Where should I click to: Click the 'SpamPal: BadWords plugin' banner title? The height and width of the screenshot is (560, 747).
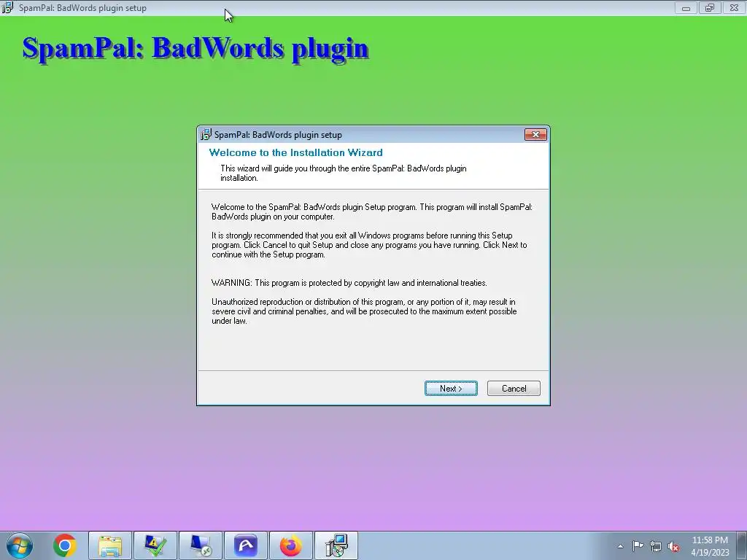tap(196, 49)
